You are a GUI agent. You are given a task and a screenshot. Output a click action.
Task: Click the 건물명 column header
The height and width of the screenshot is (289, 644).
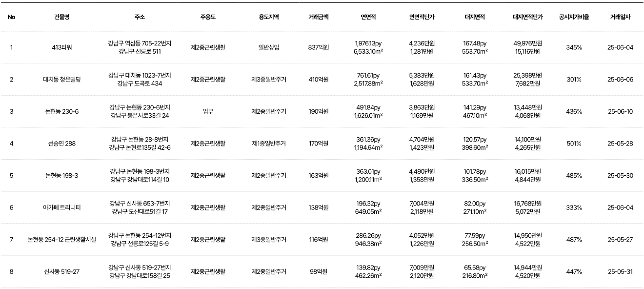(61, 17)
